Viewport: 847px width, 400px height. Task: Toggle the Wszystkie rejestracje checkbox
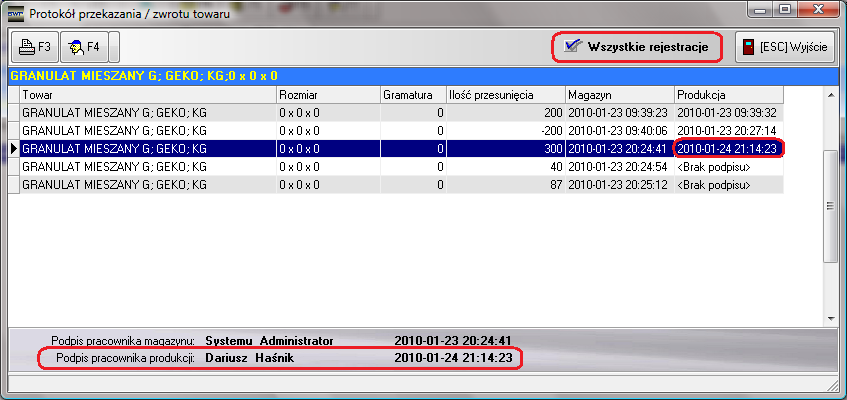[573, 46]
